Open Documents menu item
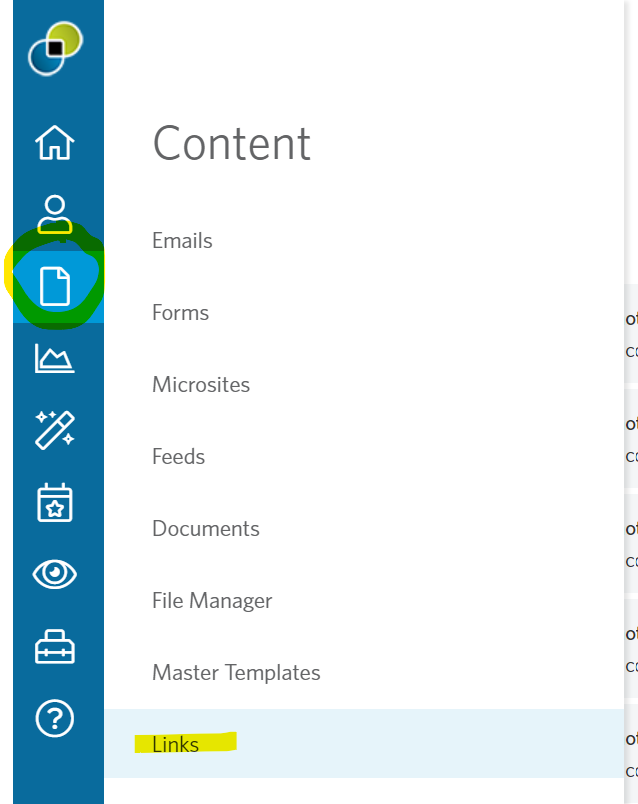The image size is (638, 804). tap(206, 529)
